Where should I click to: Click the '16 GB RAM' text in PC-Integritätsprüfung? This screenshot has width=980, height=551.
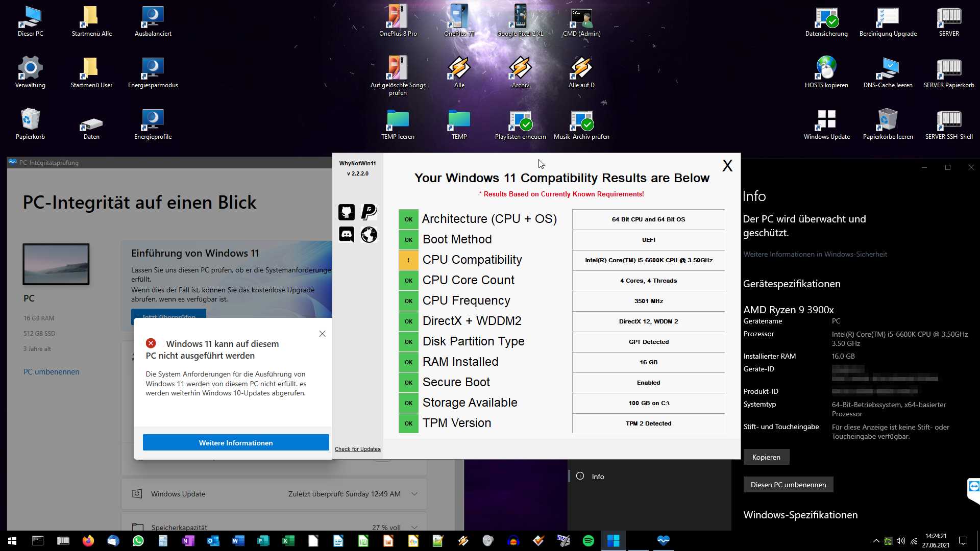[39, 318]
